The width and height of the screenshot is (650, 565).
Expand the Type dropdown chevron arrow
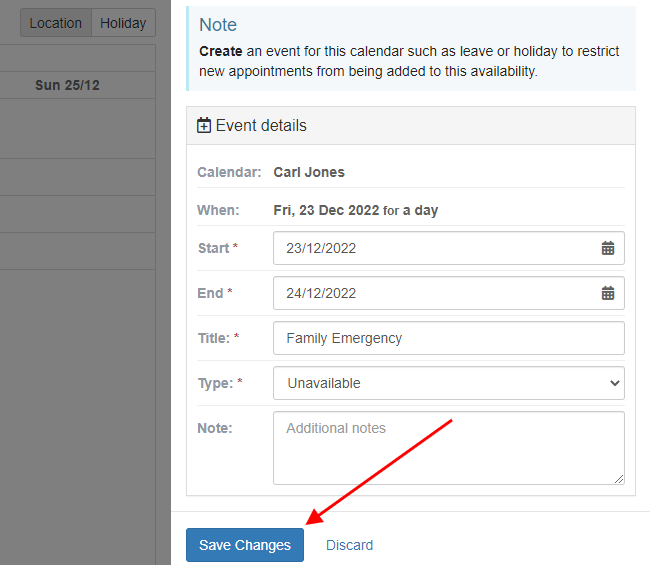(615, 383)
